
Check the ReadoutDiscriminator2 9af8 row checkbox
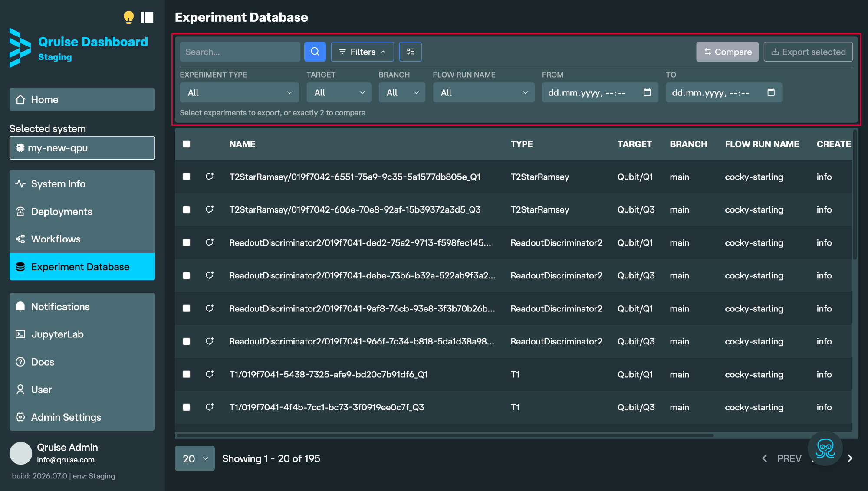point(186,308)
